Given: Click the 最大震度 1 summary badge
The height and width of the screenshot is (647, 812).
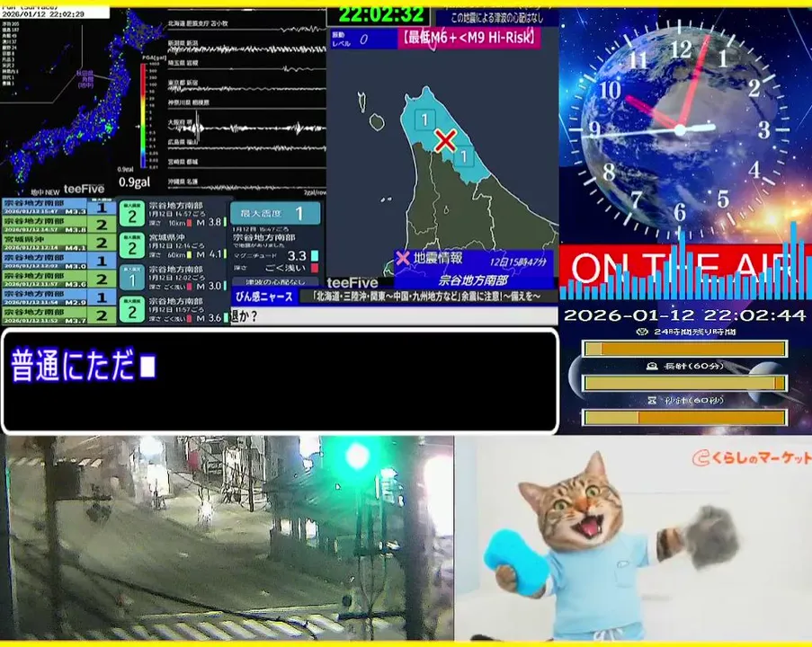Looking at the screenshot, I should pyautogui.click(x=275, y=213).
